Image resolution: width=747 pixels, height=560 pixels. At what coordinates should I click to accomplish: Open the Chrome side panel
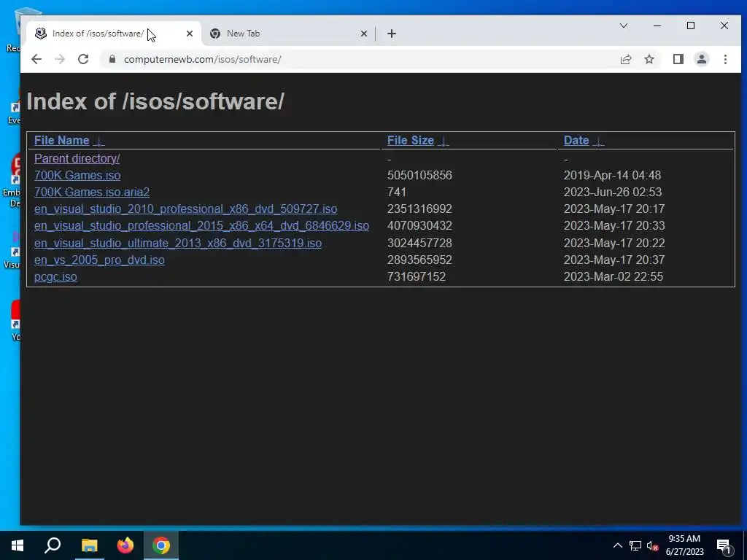tap(678, 59)
